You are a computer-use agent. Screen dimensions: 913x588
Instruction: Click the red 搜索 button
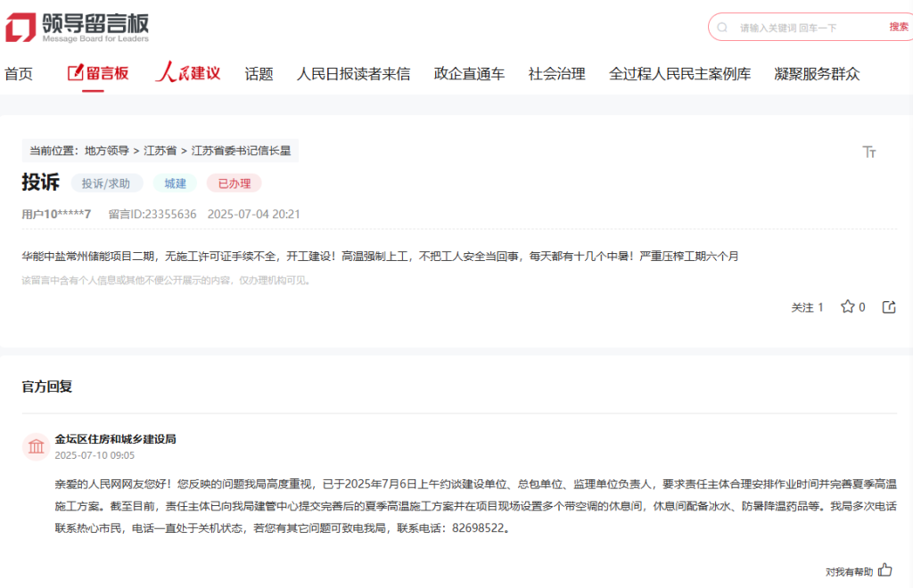pos(899,27)
